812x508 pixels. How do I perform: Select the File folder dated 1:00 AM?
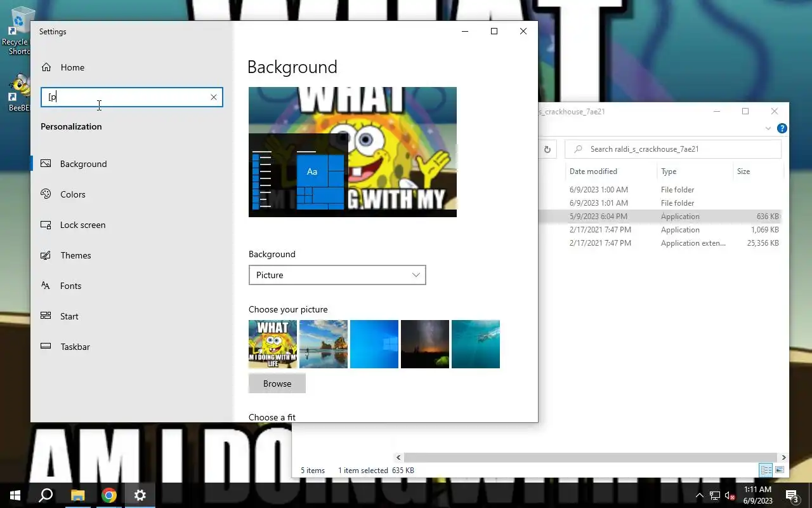click(x=660, y=190)
